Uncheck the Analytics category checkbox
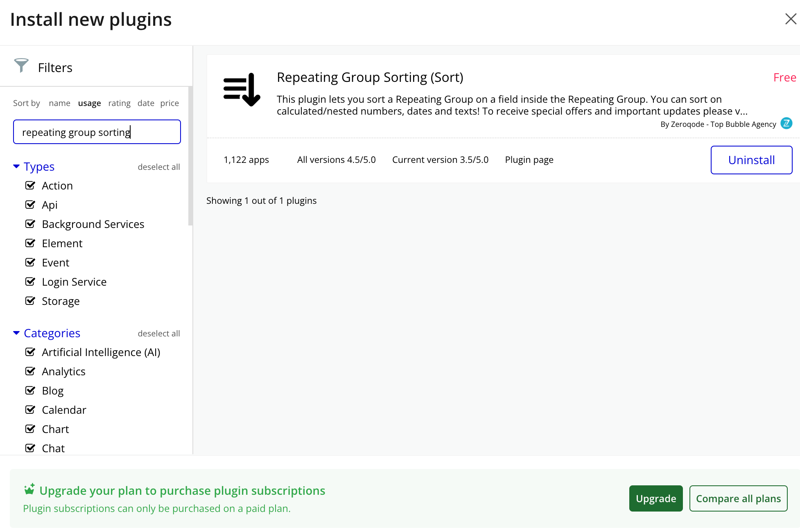Screen dimensions: 800x532 tap(30, 371)
